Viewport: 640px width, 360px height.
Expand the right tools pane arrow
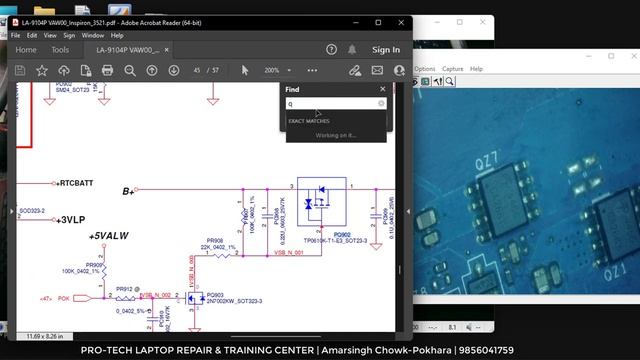pos(408,211)
